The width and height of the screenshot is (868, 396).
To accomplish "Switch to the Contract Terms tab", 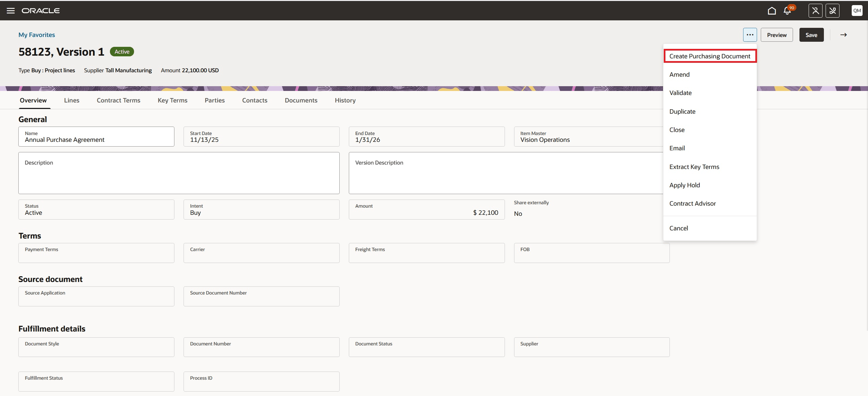I will 118,100.
